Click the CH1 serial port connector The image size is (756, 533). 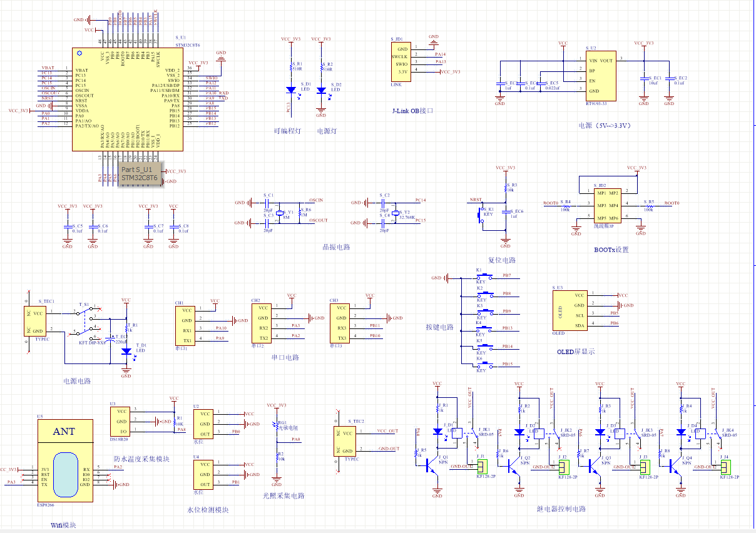tap(187, 325)
